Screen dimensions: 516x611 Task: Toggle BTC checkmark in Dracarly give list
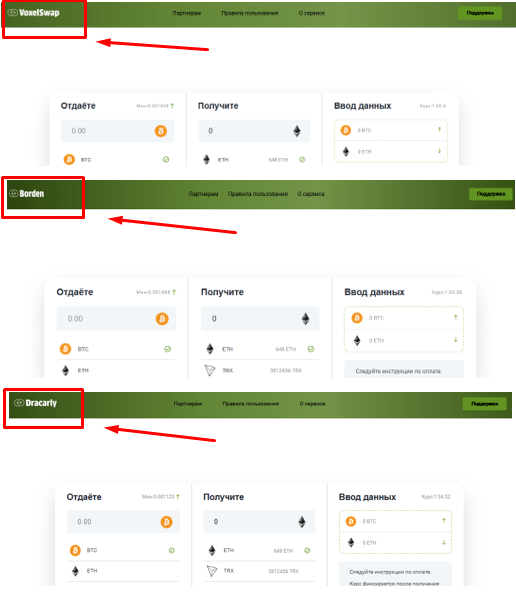(x=171, y=551)
